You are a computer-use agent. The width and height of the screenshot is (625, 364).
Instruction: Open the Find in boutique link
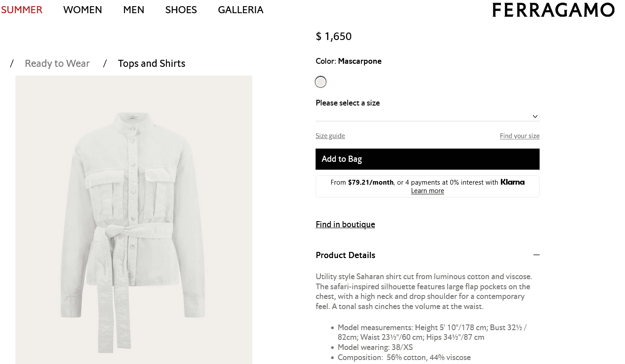point(345,225)
